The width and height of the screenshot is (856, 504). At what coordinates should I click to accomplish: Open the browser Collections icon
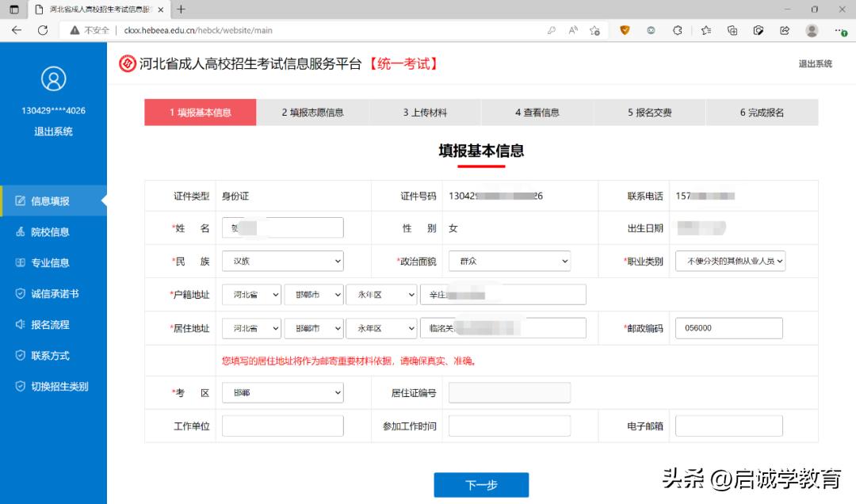point(734,29)
